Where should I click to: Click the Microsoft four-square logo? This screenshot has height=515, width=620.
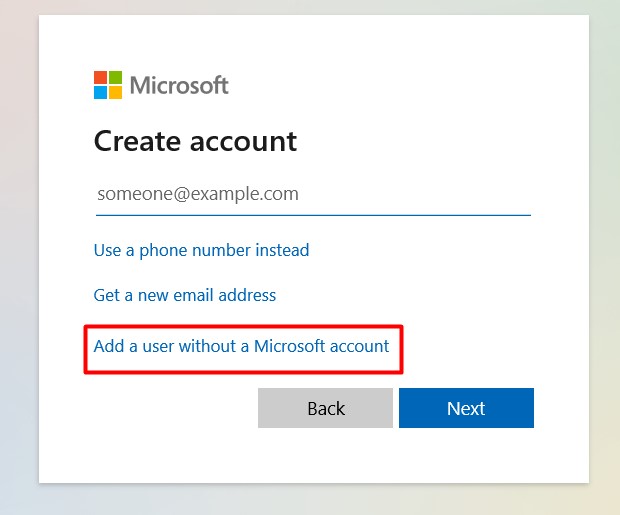pyautogui.click(x=108, y=85)
